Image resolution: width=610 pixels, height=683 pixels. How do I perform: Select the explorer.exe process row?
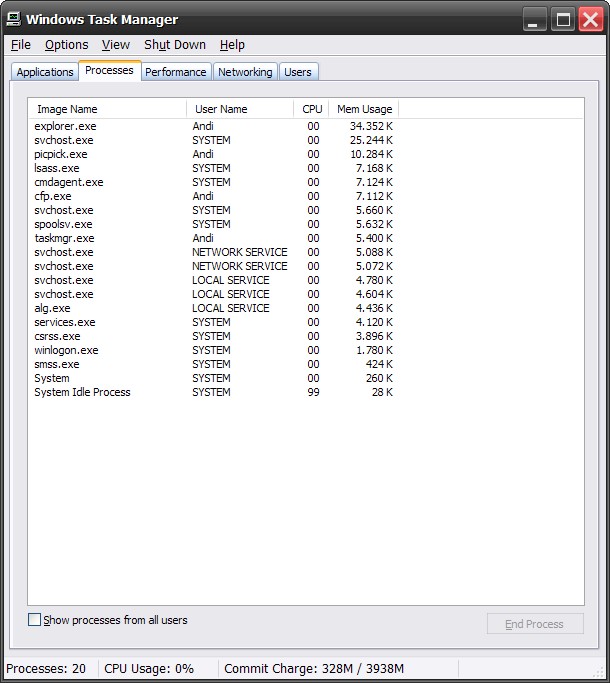[x=66, y=126]
